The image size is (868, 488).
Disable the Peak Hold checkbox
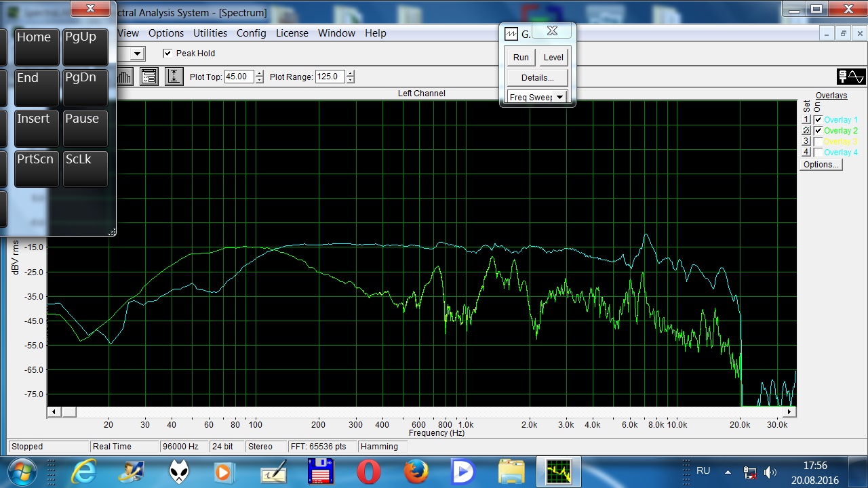click(167, 54)
